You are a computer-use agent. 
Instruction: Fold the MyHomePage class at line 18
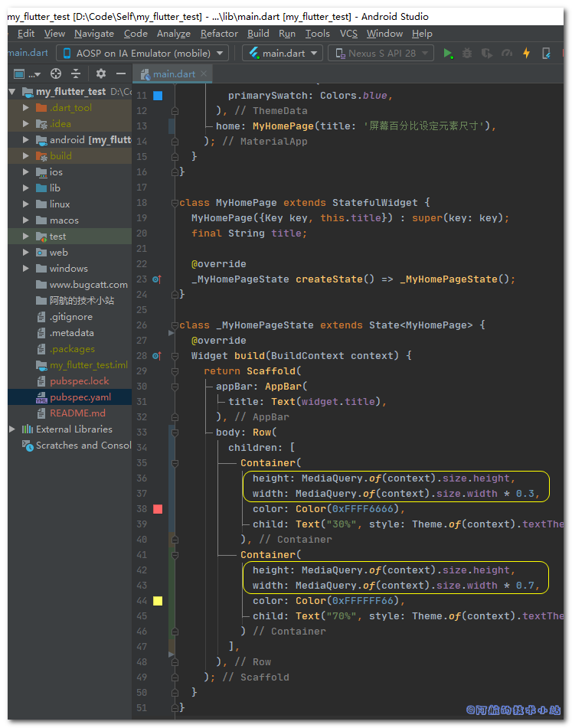[175, 203]
